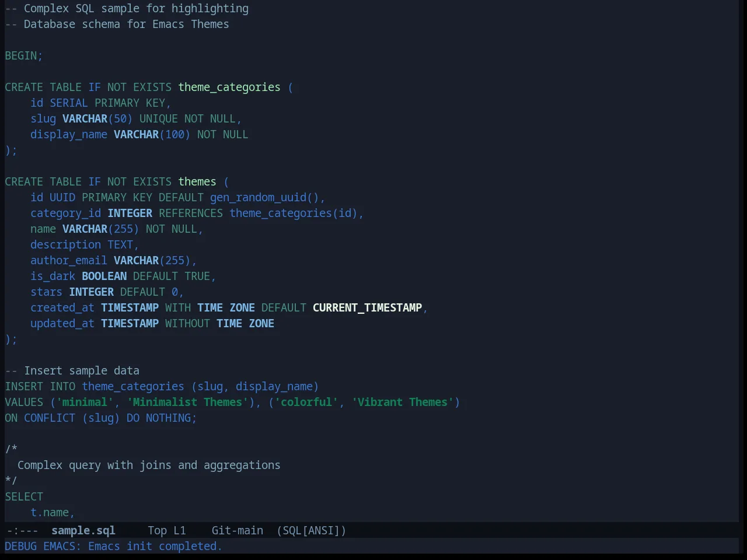Viewport: 747px width, 560px height.
Task: Click the author_email column name
Action: tap(69, 260)
